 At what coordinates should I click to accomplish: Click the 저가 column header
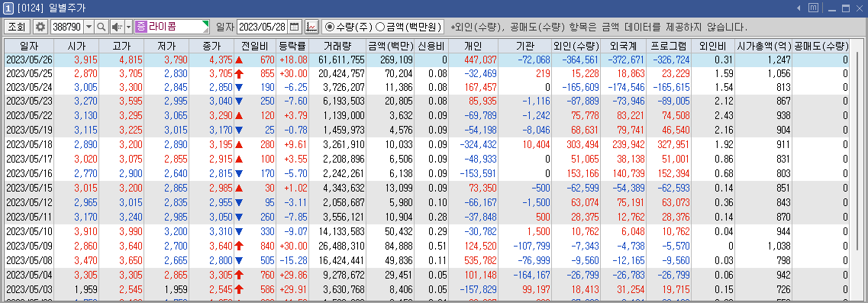(166, 46)
